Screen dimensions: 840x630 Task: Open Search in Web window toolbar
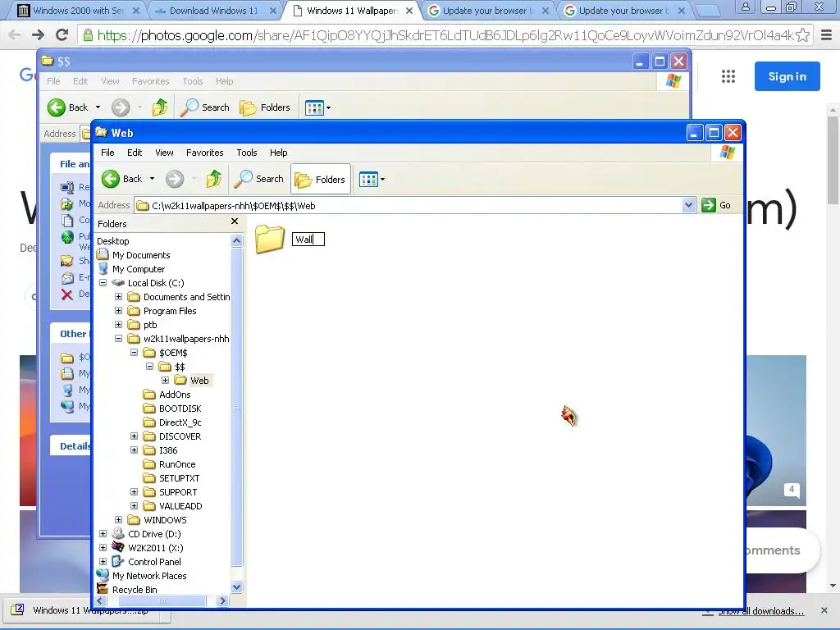[259, 179]
